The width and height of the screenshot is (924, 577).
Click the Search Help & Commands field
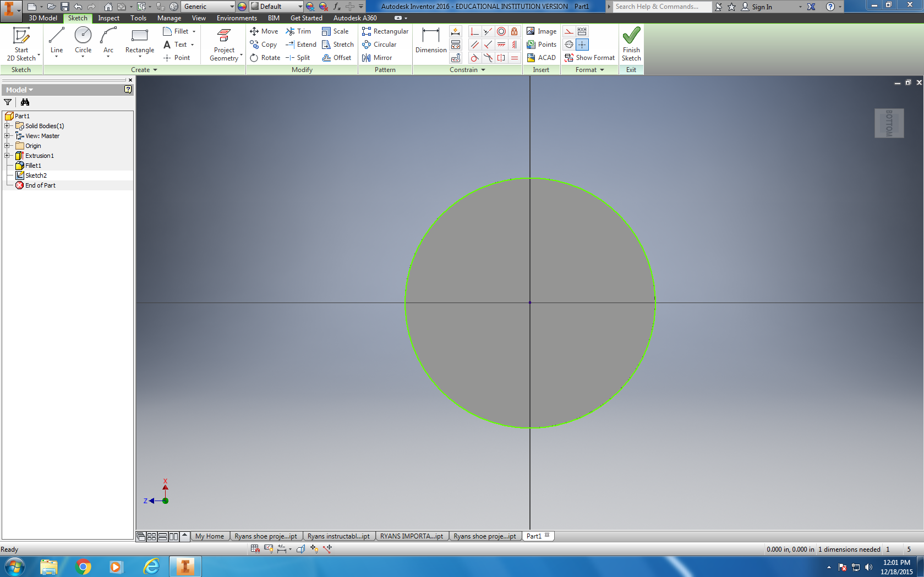(662, 7)
